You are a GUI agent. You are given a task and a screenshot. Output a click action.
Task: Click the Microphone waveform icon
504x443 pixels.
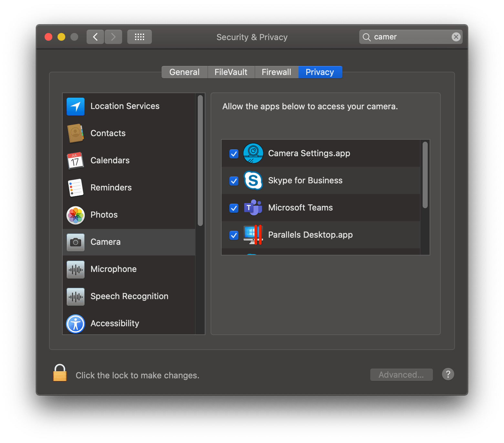[x=75, y=269]
